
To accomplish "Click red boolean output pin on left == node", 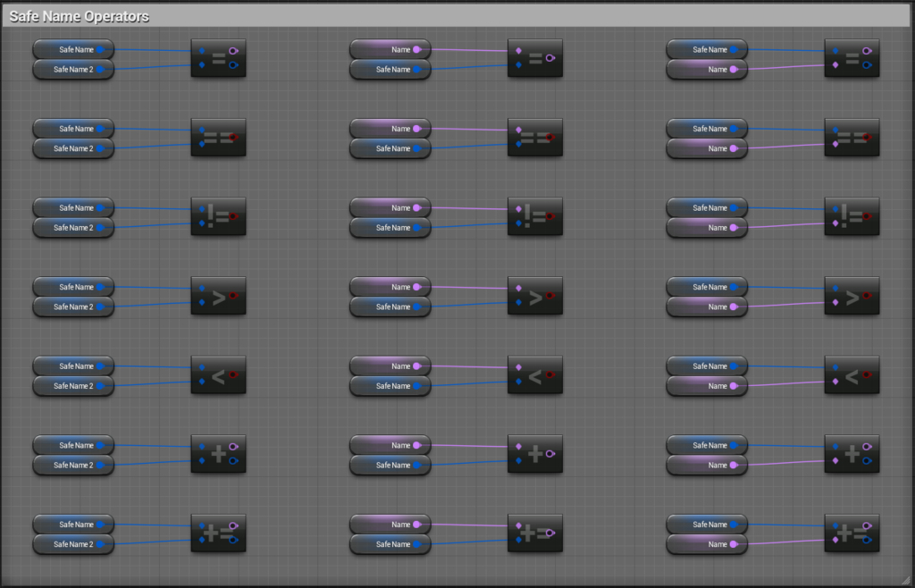I will click(x=233, y=137).
